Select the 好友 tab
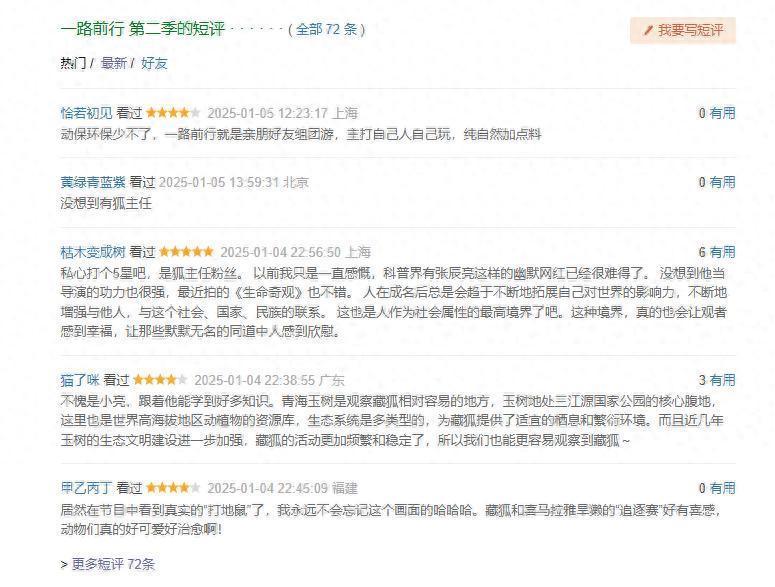The image size is (775, 587). (154, 63)
